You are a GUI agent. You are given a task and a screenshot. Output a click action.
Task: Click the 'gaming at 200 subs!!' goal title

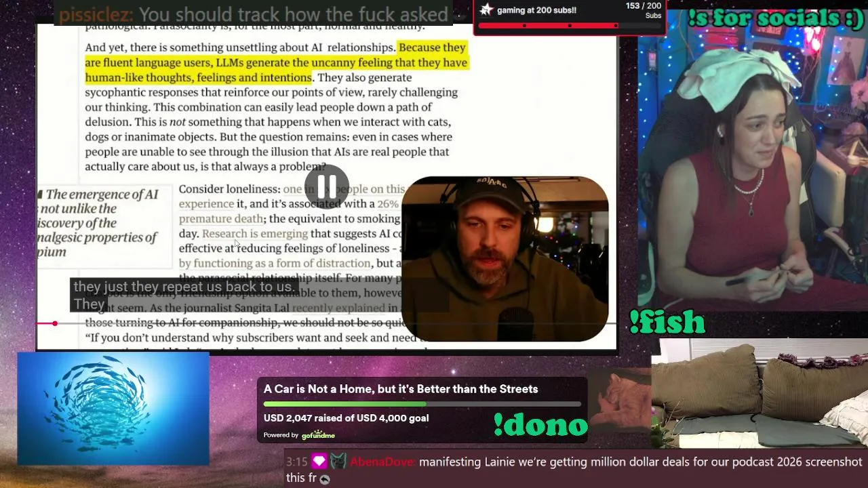[x=536, y=10]
